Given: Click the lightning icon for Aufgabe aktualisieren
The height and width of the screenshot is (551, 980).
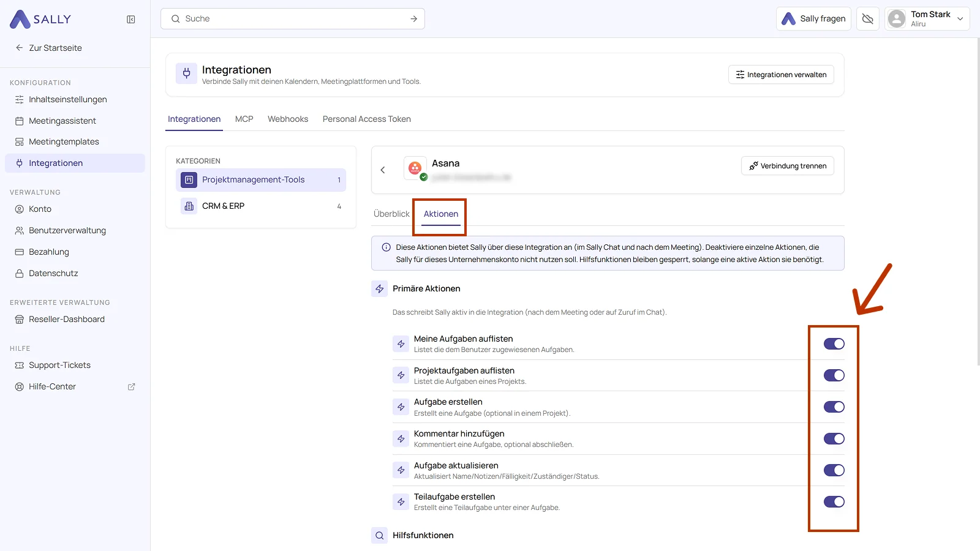Looking at the screenshot, I should pos(401,470).
